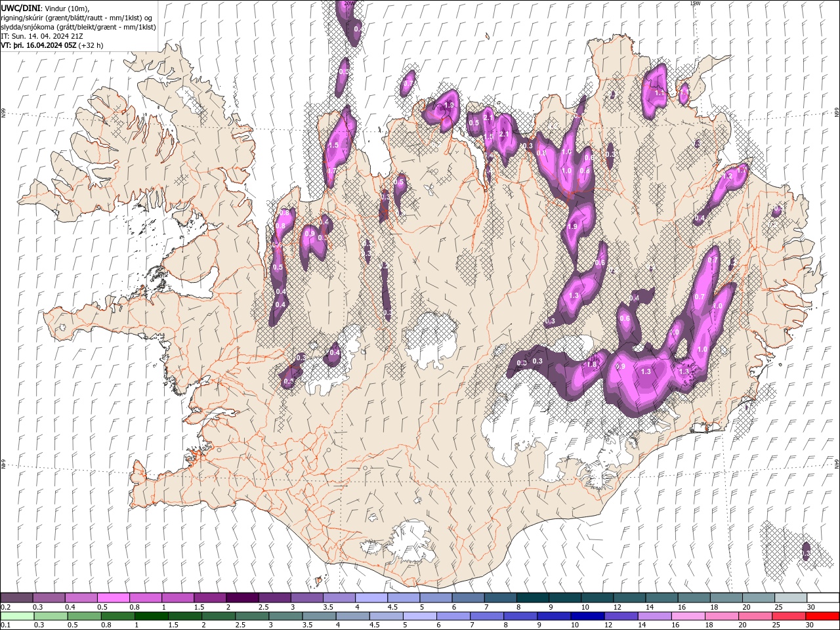Click the snow legend swatch between 0.2 and 0.3

pyautogui.click(x=16, y=598)
